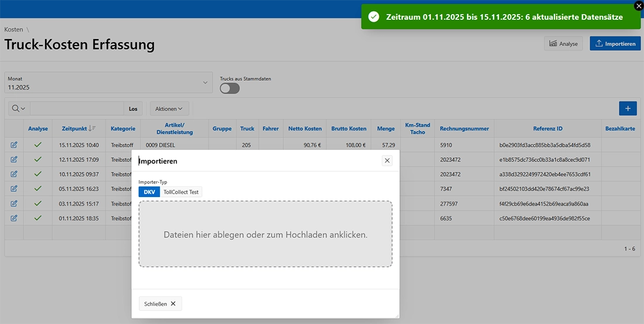Close the green success notification
644x324 pixels.
tap(639, 6)
